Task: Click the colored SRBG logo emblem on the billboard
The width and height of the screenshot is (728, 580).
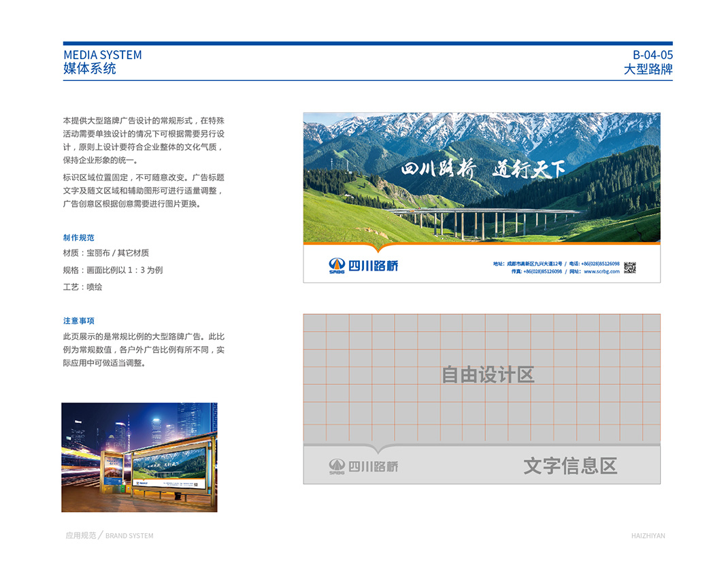Action: click(x=337, y=265)
